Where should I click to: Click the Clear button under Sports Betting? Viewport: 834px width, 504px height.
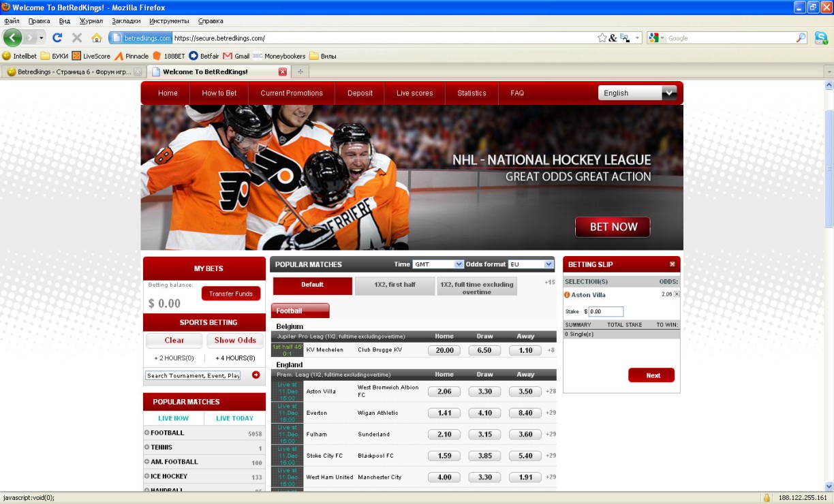(174, 340)
